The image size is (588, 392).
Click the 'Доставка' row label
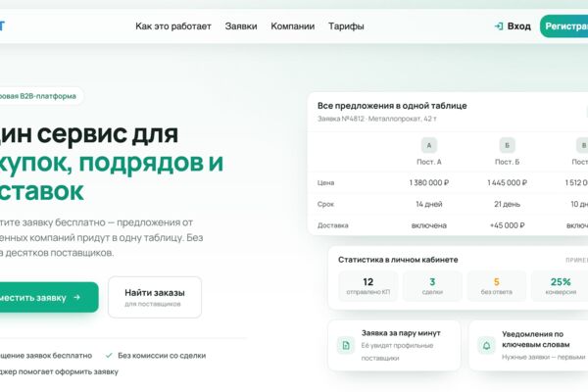pyautogui.click(x=333, y=225)
